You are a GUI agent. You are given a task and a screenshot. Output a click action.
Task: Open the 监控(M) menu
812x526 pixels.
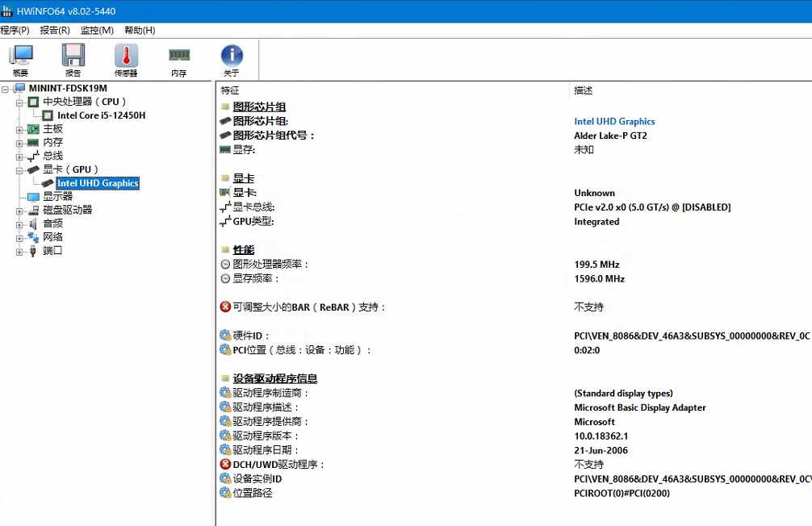(97, 30)
